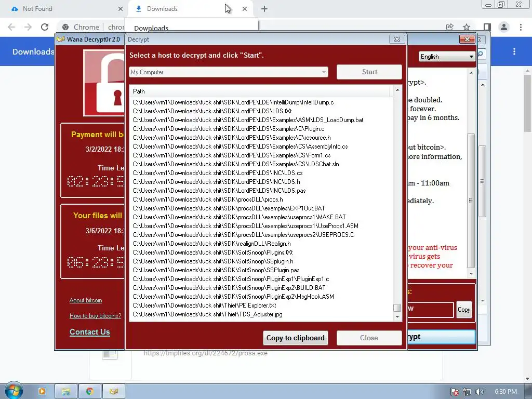Select the IntelliDump.c path row
The height and width of the screenshot is (399, 532).
[233, 102]
